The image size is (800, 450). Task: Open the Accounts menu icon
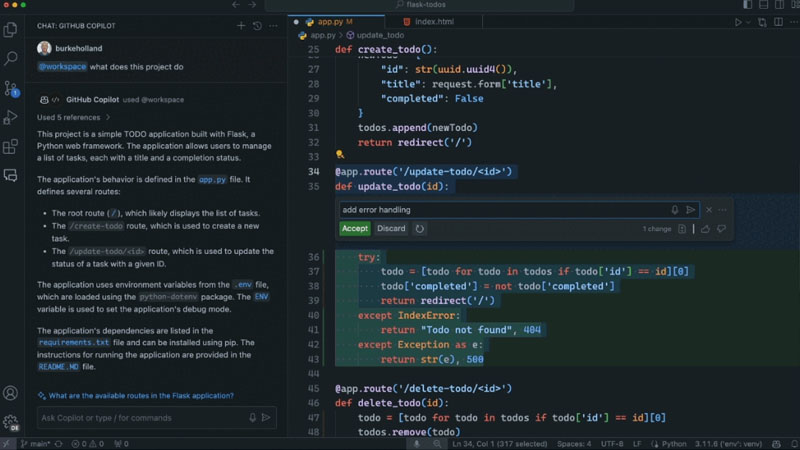10,393
